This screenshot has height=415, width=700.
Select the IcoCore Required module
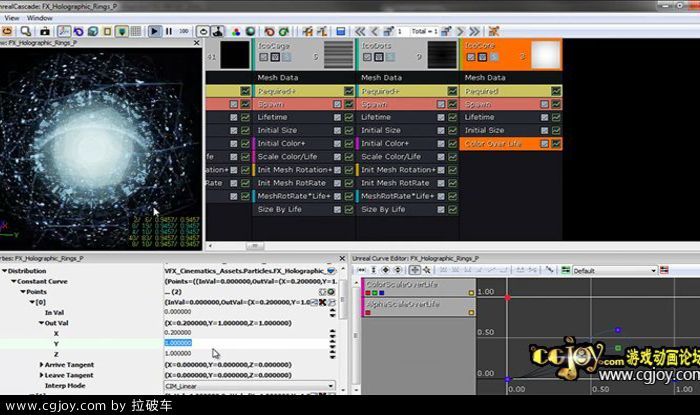(x=511, y=91)
